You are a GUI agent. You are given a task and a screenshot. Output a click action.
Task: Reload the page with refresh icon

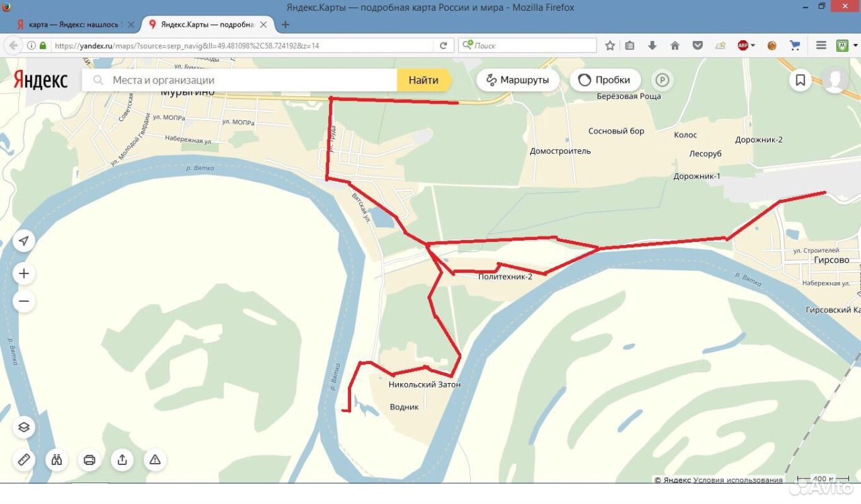click(x=443, y=46)
